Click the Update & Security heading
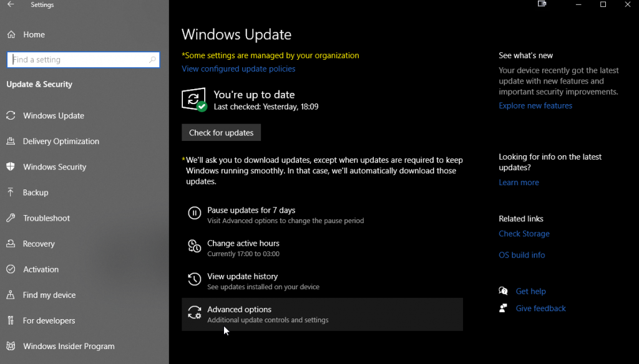 coord(39,84)
